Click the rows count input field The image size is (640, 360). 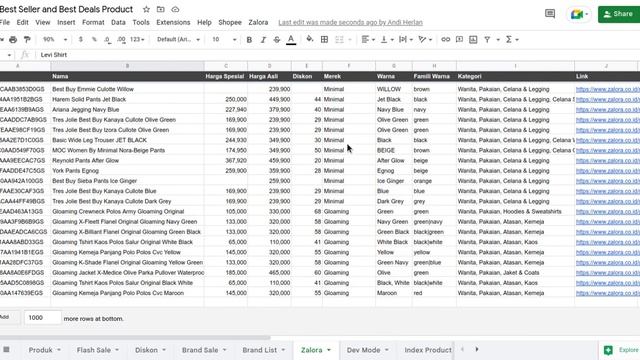pos(42,318)
